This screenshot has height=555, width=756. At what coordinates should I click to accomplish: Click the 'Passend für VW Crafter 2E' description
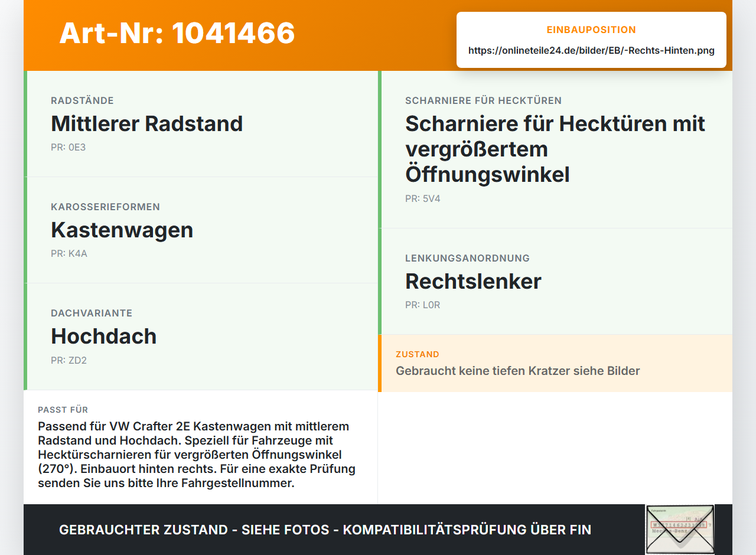coord(197,455)
